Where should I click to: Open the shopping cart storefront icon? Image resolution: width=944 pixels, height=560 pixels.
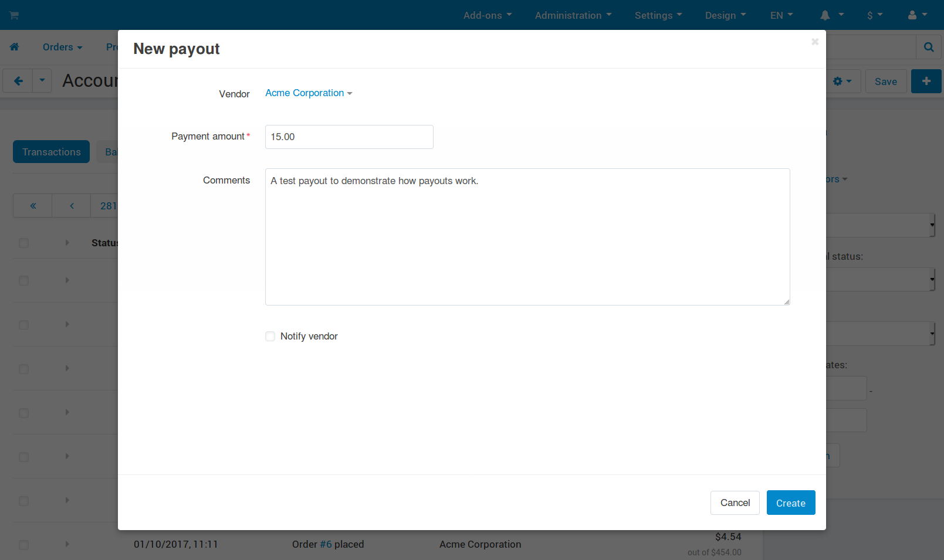tap(14, 15)
